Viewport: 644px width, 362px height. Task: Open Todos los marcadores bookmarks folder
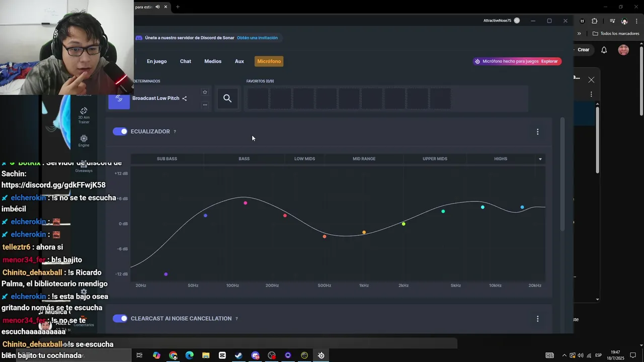(x=616, y=34)
